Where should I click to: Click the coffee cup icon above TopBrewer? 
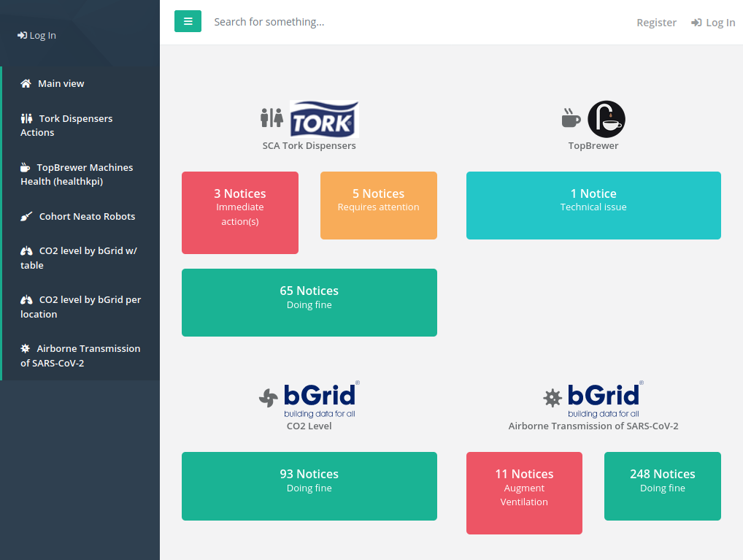pyautogui.click(x=571, y=118)
